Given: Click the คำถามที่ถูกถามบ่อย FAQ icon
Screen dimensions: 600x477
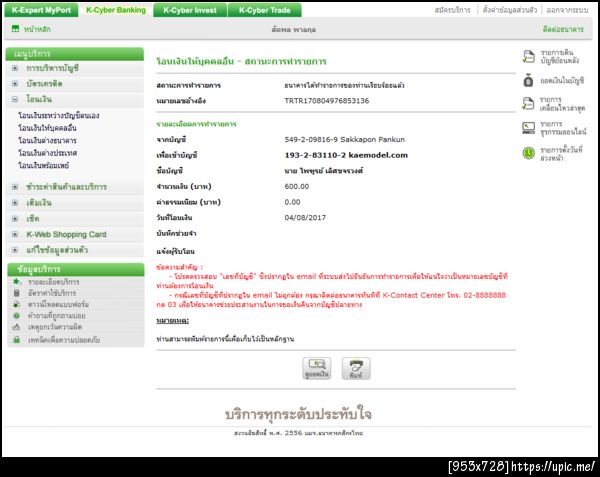Looking at the screenshot, I should click(x=16, y=316).
